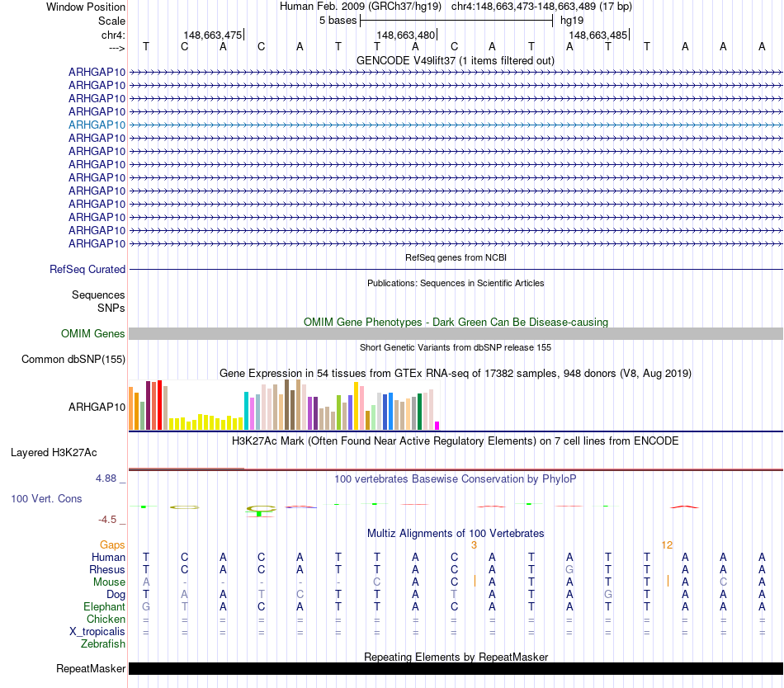Click the 148,663,475 ruler coordinate
Image resolution: width=784 pixels, height=688 pixels.
tap(212, 35)
